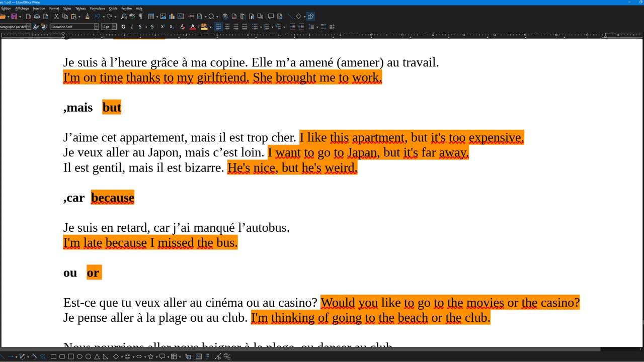Open the Outils menu

tap(113, 9)
